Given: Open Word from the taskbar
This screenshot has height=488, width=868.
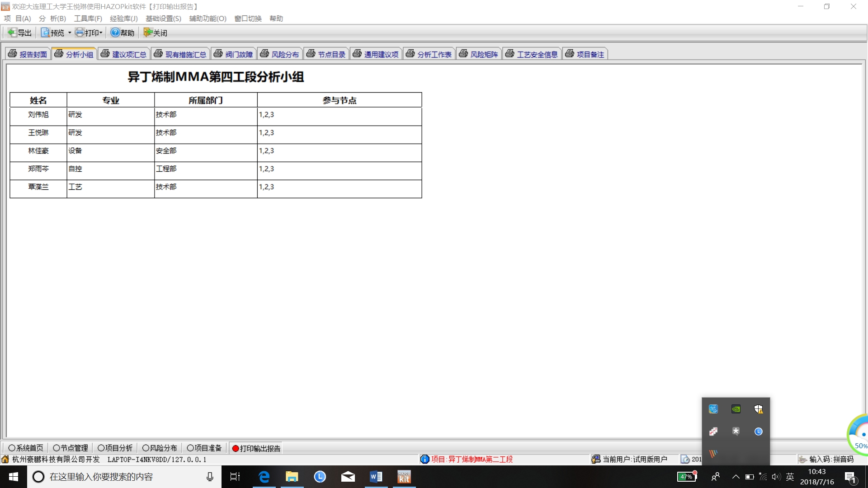Looking at the screenshot, I should [x=376, y=477].
